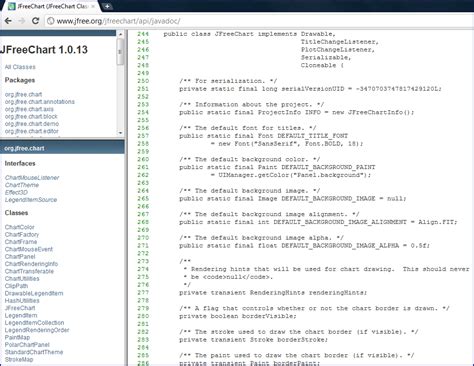
Task: Click source line number 244
Action: coord(143,34)
